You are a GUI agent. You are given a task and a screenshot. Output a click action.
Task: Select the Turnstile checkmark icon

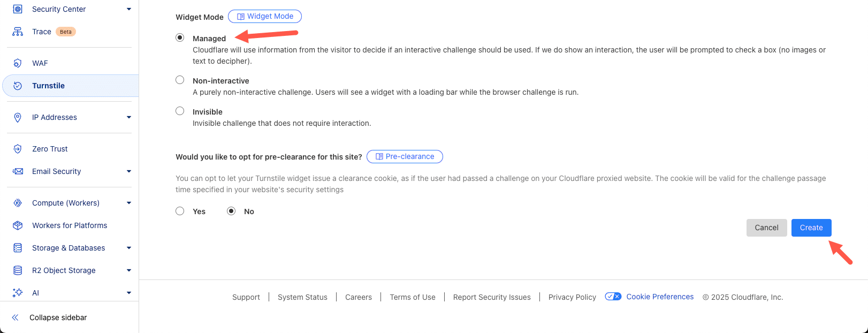click(18, 85)
